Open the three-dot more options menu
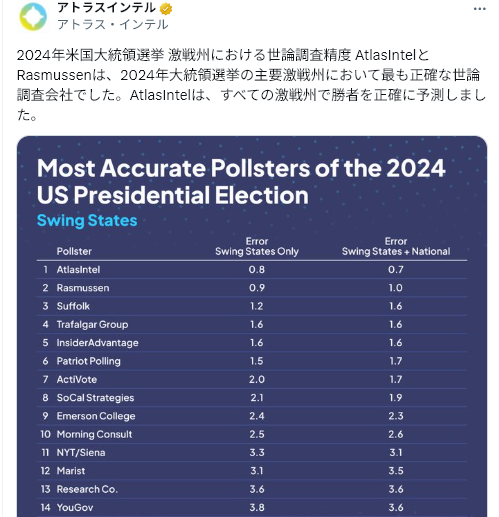This screenshot has width=499, height=517. tap(479, 9)
